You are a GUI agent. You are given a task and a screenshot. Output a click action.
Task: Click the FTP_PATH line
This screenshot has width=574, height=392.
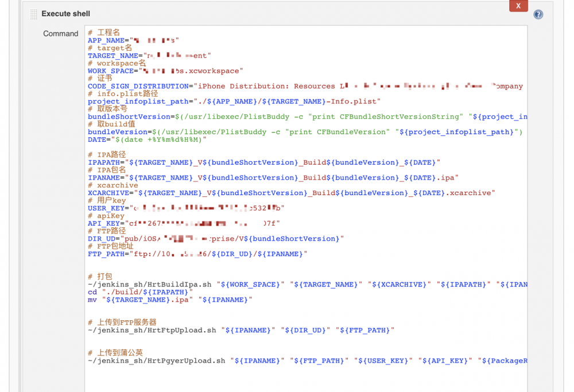click(197, 254)
